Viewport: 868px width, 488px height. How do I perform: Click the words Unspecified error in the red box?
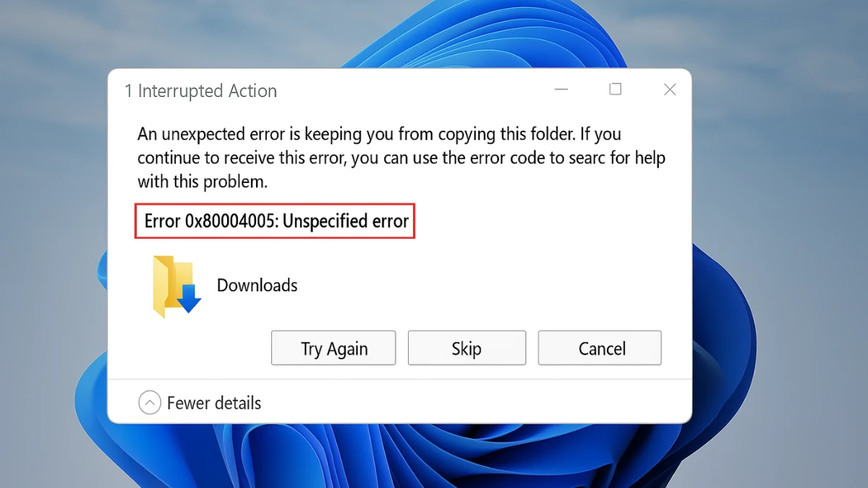[x=346, y=221]
